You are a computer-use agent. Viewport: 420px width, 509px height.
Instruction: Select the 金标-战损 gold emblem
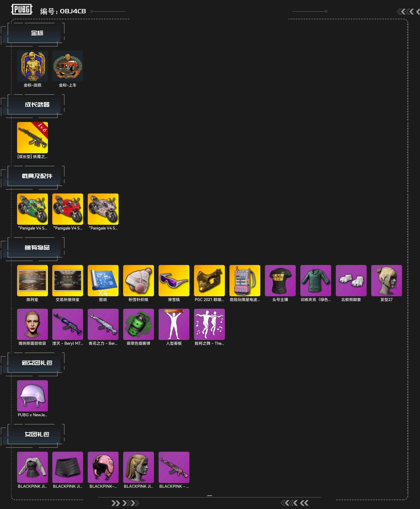tap(32, 66)
